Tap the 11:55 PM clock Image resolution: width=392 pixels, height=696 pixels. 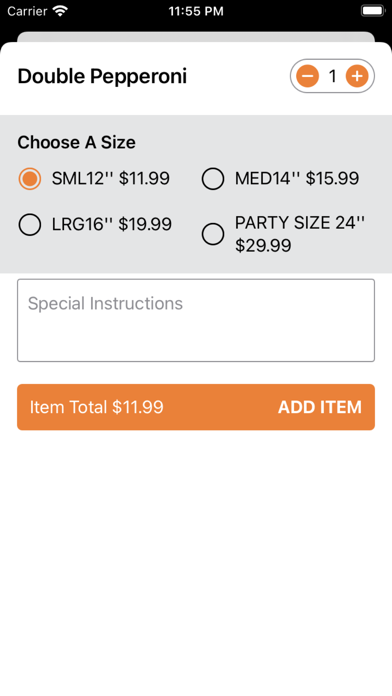coord(196,11)
